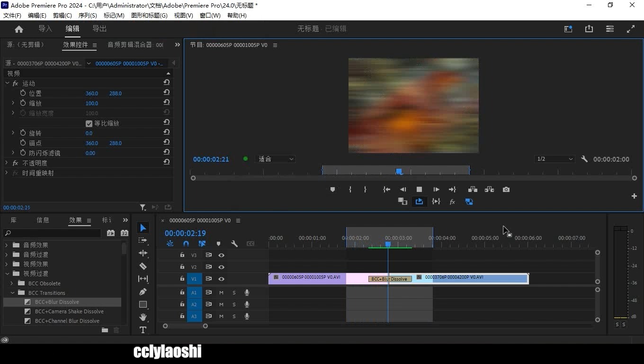Select the Selection tool arrow
Viewport: 644px width, 364px height.
pos(143,228)
